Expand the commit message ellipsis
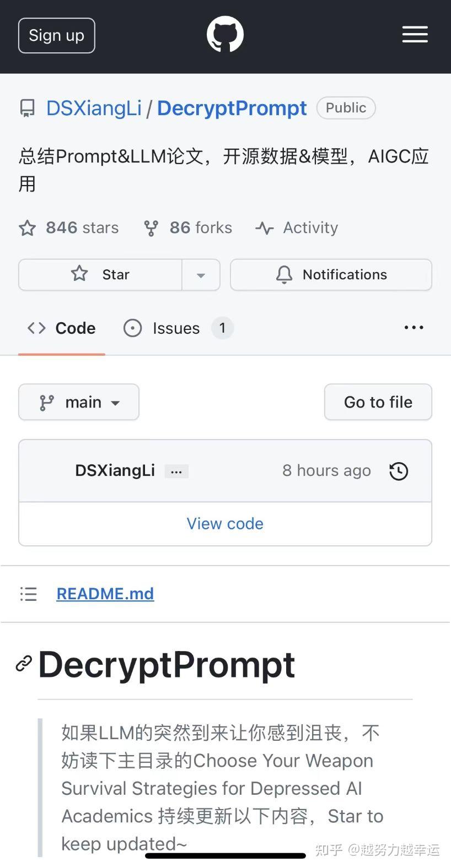The height and width of the screenshot is (868, 451). coord(176,471)
